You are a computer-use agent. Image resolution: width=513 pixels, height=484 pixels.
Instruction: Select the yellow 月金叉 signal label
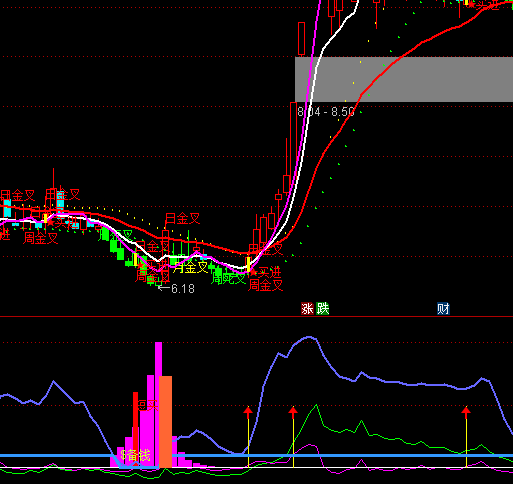191,267
